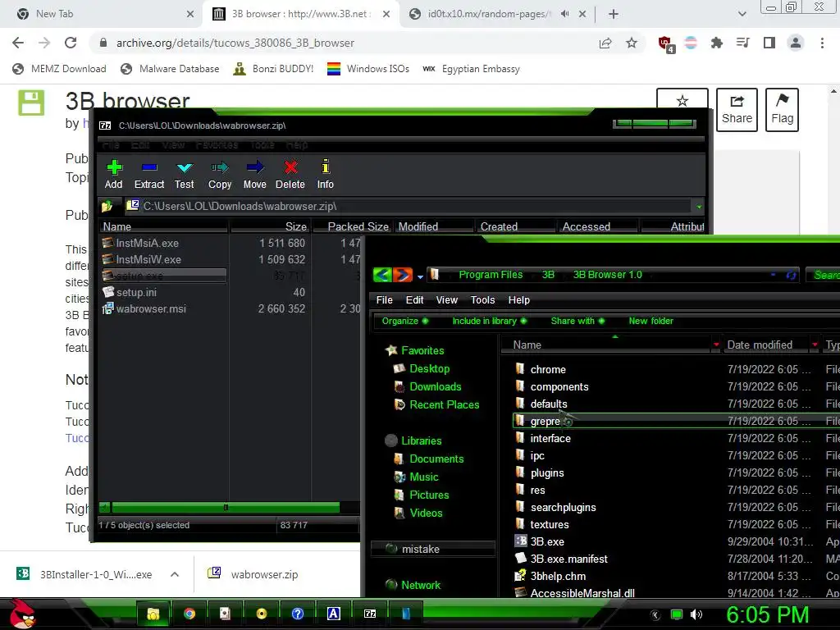Open Explorer View menu
Image resolution: width=840 pixels, height=630 pixels.
point(447,300)
